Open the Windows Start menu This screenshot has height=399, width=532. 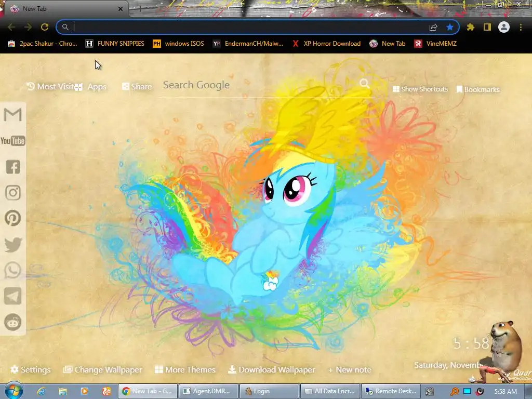(13, 391)
